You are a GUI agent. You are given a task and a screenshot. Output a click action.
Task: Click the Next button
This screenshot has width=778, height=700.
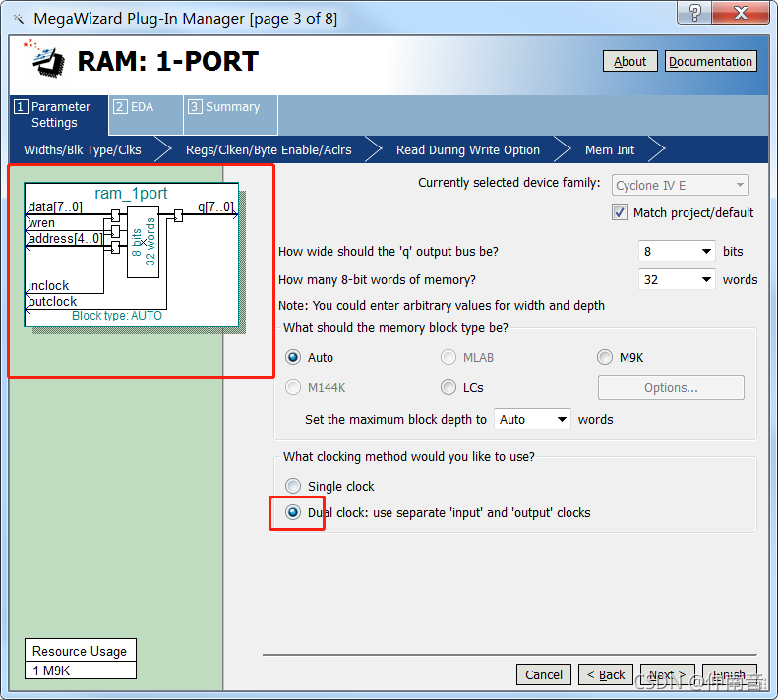[668, 674]
